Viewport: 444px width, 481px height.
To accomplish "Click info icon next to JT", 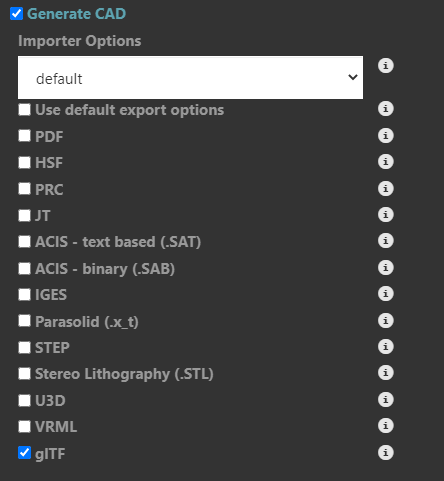I will [386, 215].
